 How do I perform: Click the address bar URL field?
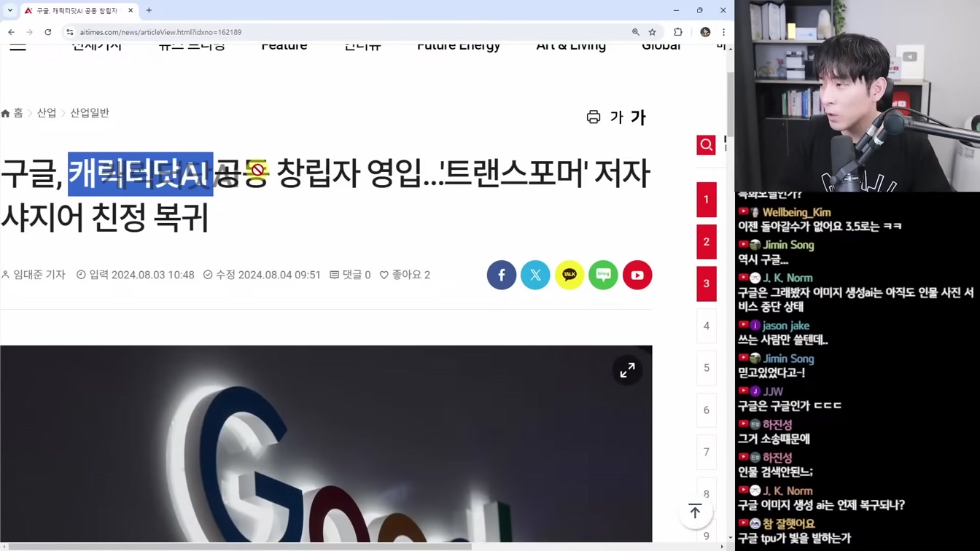pyautogui.click(x=350, y=32)
